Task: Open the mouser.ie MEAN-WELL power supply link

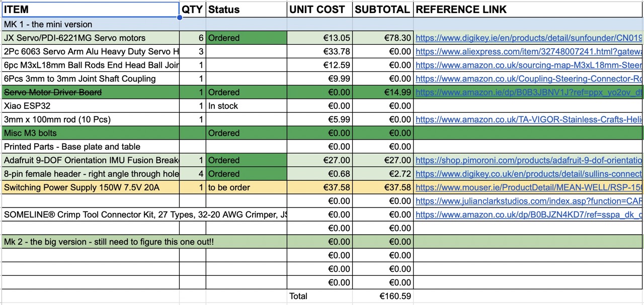Action: point(529,187)
